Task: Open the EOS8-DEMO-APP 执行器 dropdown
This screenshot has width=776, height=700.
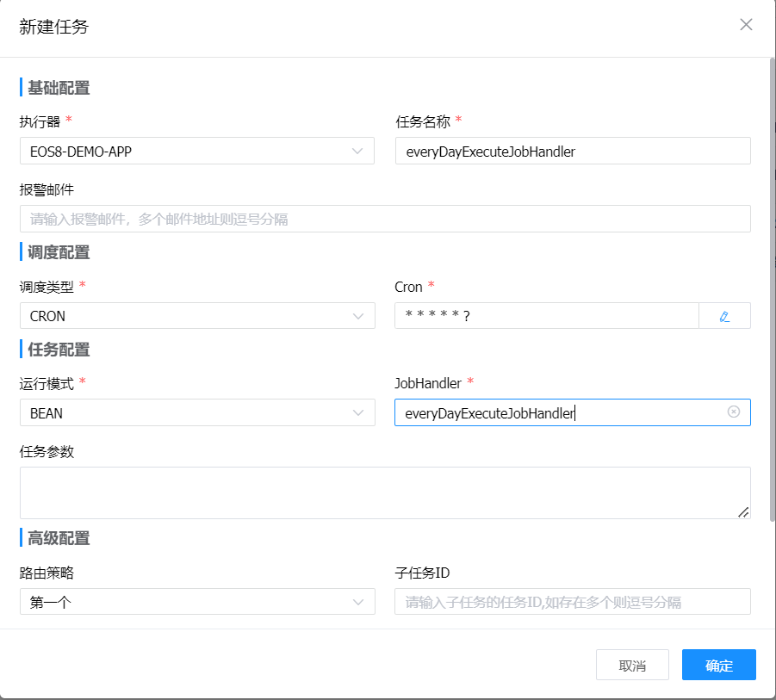Action: [189, 151]
